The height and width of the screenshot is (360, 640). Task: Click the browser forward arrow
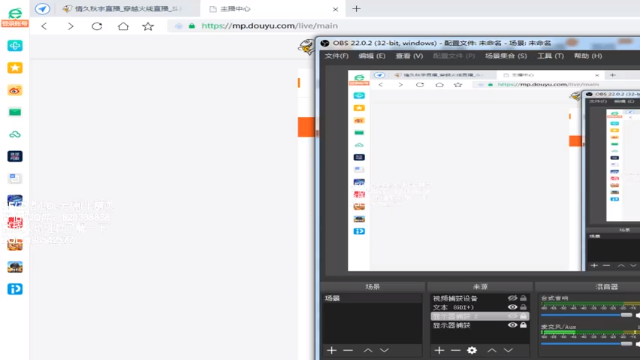pyautogui.click(x=71, y=27)
